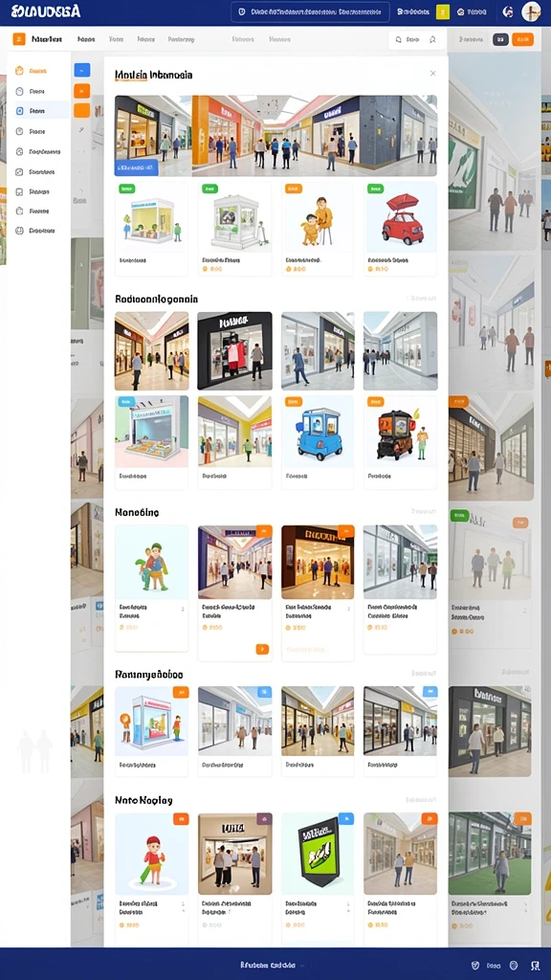Open the red car with umbrella card
551x980 pixels.
coord(401,229)
